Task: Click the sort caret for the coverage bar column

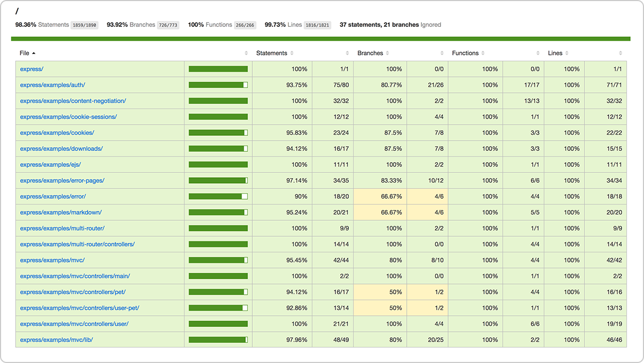Action: coord(246,53)
